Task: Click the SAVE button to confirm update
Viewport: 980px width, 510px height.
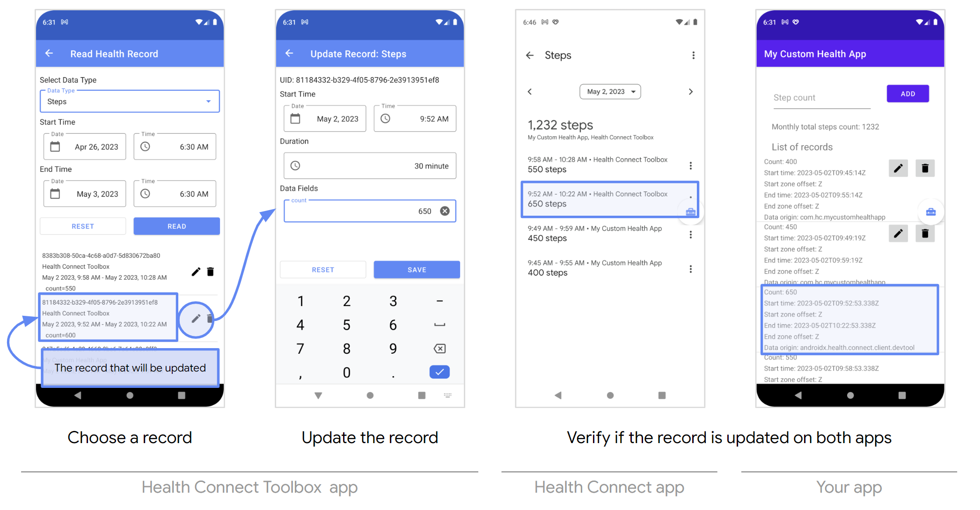Action: (416, 269)
